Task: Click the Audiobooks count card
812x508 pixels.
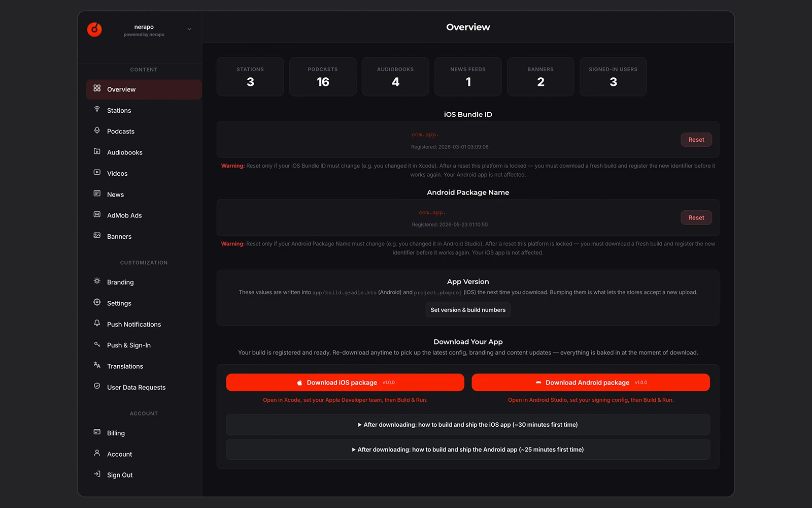Action: point(395,77)
